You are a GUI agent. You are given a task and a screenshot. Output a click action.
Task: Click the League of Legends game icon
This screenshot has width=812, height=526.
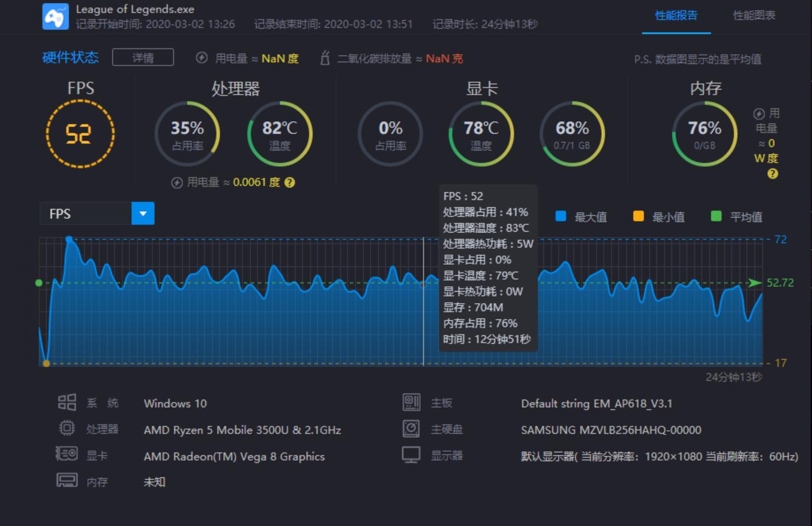(55, 15)
